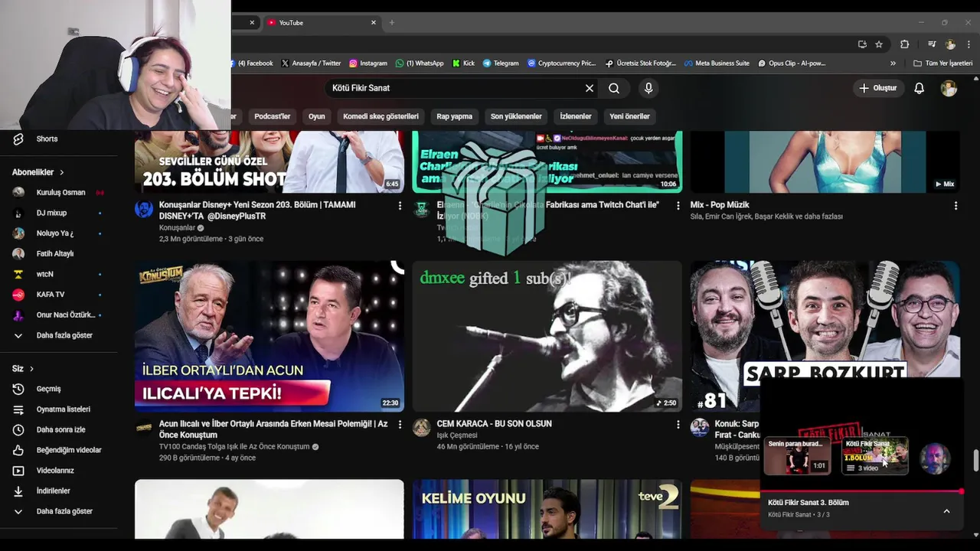Screen dimensions: 980x551
Task: Open Konuşanlar channel avatar
Action: pyautogui.click(x=144, y=209)
